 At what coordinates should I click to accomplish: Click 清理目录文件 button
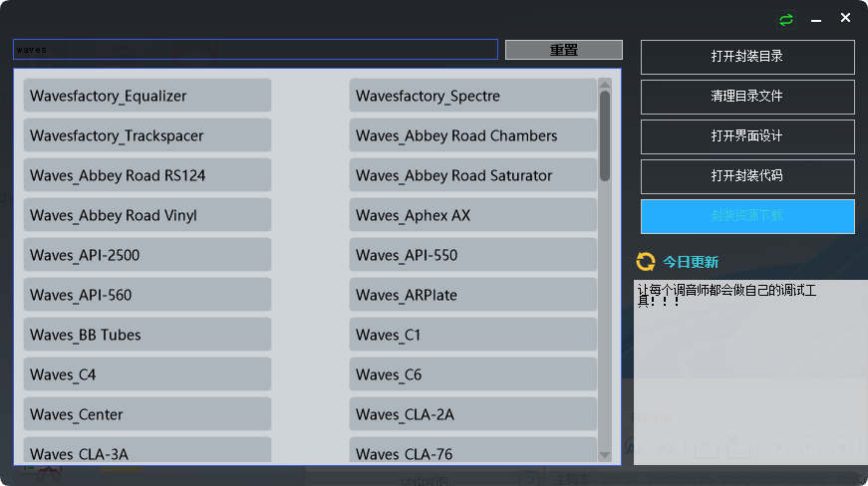[747, 97]
